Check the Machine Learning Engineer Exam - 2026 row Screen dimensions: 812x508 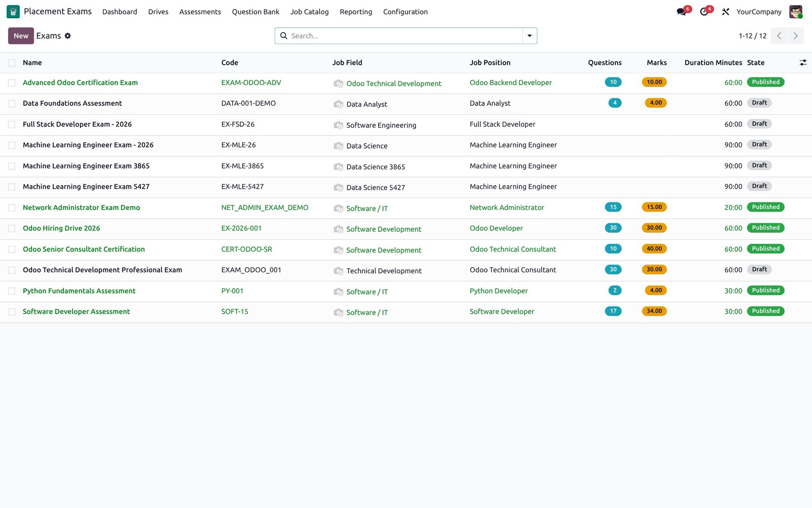(x=12, y=145)
